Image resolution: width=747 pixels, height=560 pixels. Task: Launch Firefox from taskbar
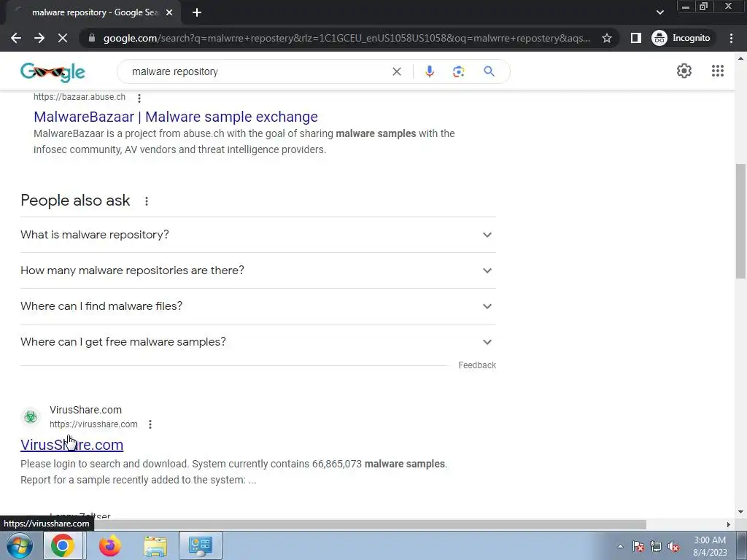[109, 545]
